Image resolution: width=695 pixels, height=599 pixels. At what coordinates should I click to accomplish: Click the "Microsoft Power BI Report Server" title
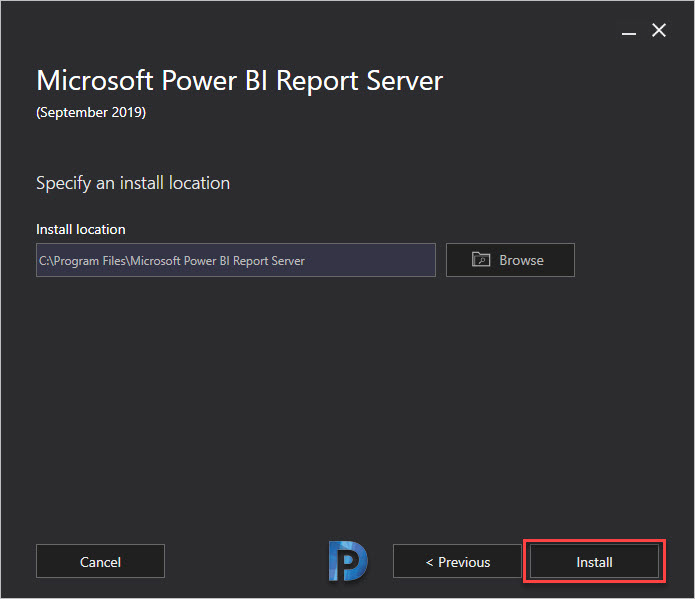[239, 81]
